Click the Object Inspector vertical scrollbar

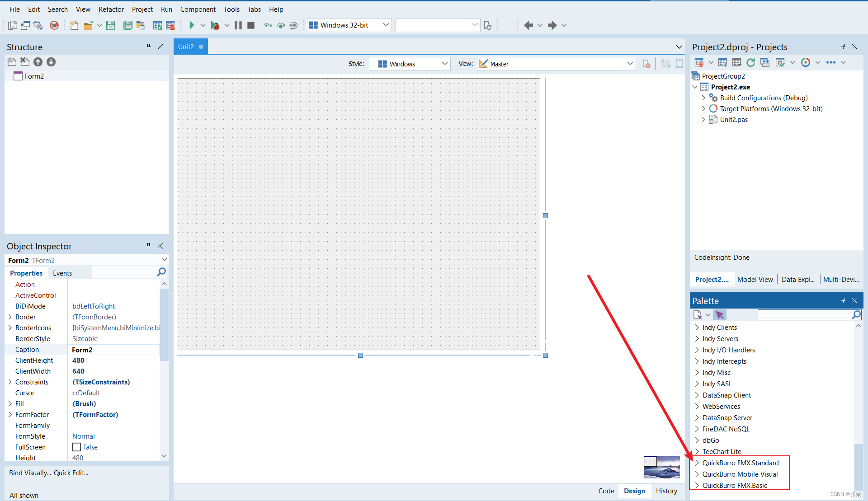point(164,325)
